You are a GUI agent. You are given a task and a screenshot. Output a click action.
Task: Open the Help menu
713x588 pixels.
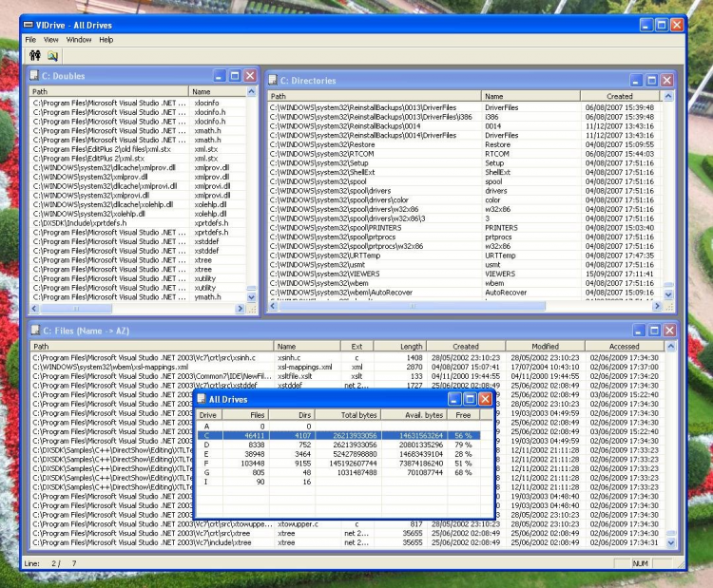click(x=106, y=40)
